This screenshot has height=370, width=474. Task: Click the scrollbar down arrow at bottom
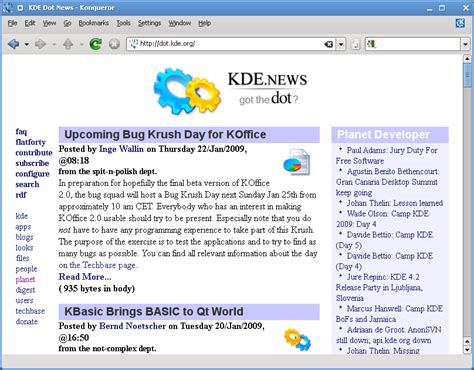(x=467, y=350)
